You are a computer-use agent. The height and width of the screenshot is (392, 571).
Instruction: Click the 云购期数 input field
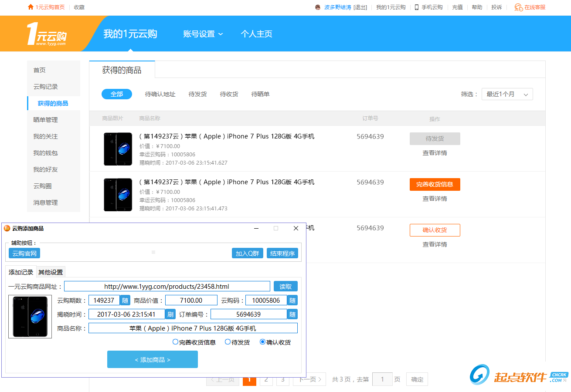pos(104,300)
